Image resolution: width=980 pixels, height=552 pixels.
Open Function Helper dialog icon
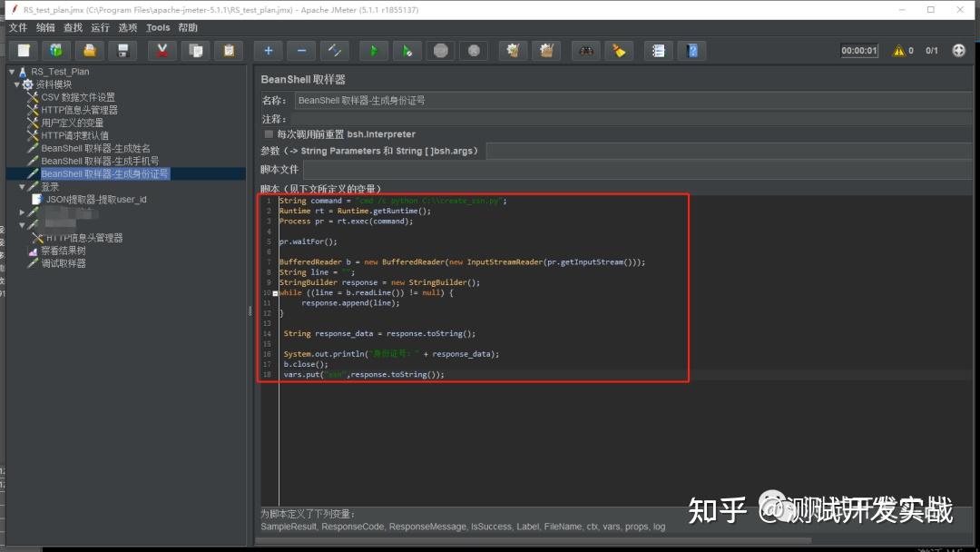658,51
